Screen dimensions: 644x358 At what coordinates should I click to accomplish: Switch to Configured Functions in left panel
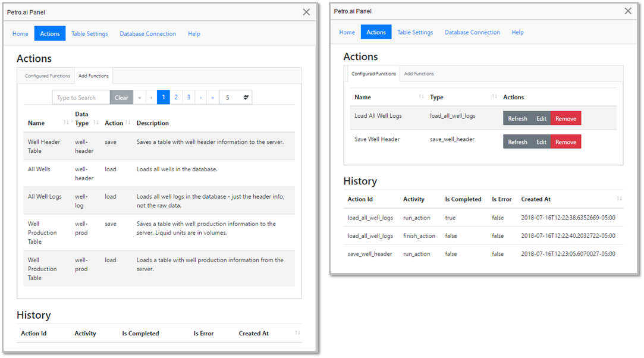[x=47, y=76]
